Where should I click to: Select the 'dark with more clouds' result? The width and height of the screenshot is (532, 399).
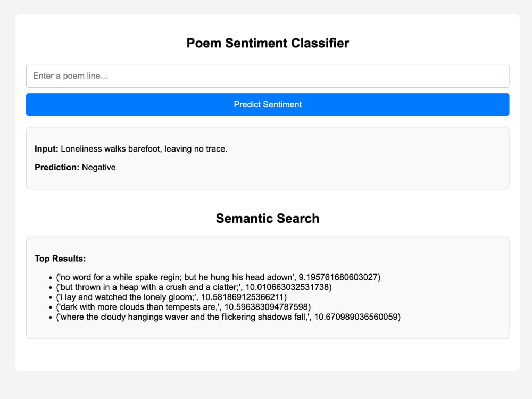click(183, 307)
